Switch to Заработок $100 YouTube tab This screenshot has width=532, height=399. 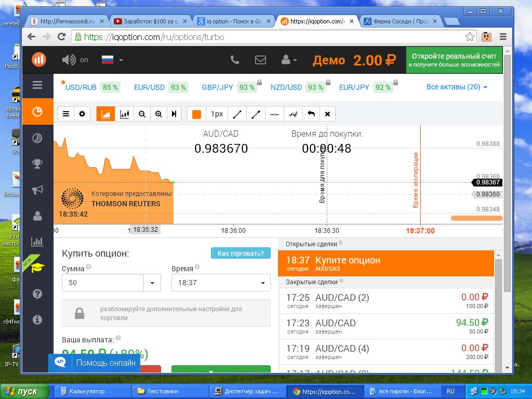[x=150, y=21]
